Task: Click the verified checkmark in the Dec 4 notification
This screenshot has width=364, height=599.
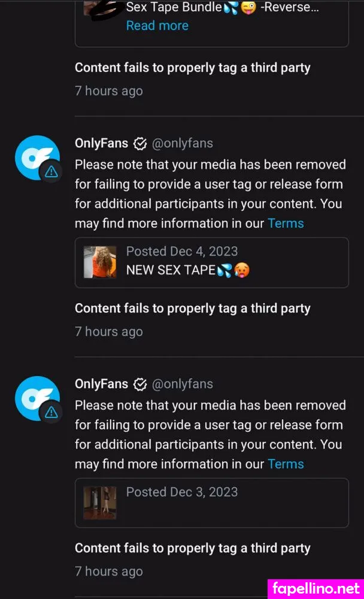Action: [140, 144]
